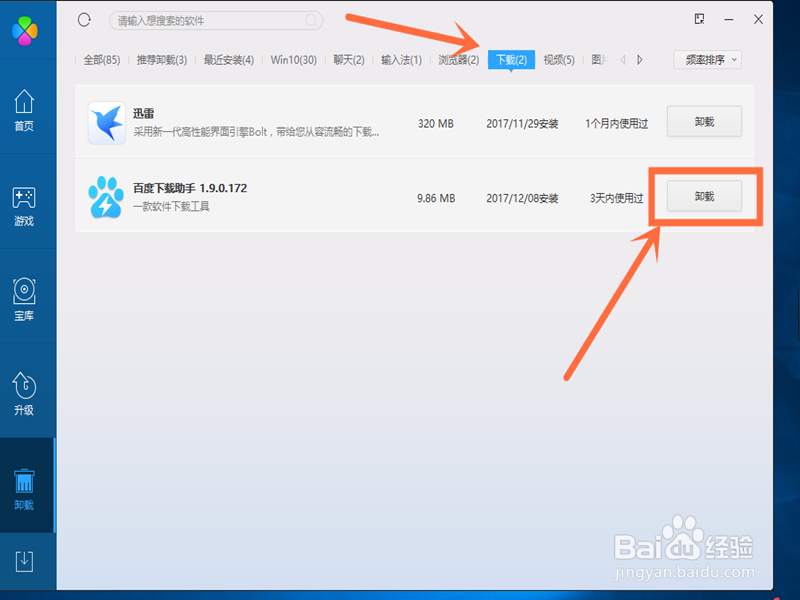The height and width of the screenshot is (600, 800).
Task: Click the 迅雷 application icon
Action: [106, 122]
